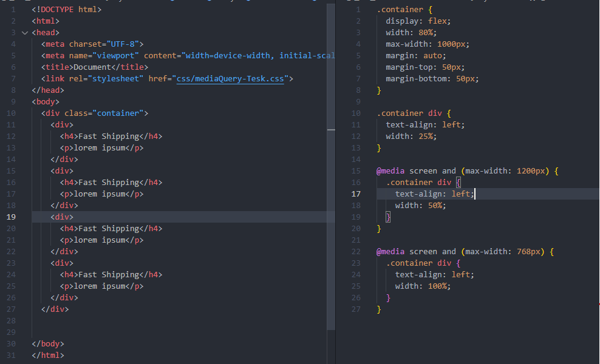Viewport: 600px width, 364px height.
Task: Click line number 17 in the CSS editor gutter
Action: [x=356, y=194]
